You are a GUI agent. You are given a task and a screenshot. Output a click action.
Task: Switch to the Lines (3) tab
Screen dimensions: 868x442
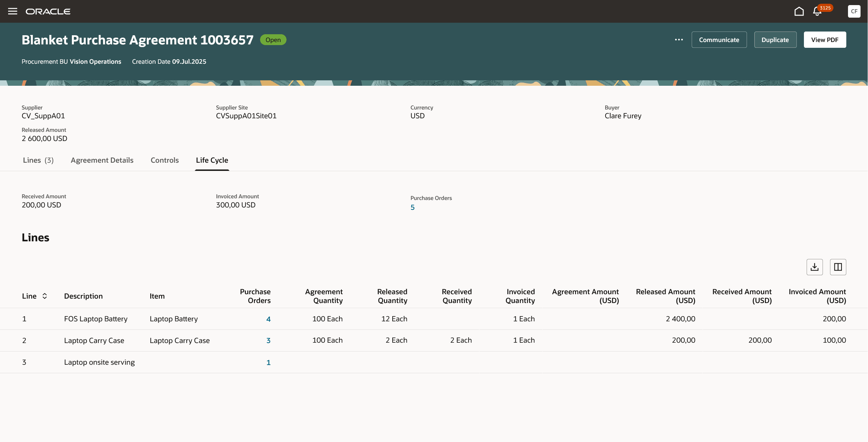tap(38, 160)
